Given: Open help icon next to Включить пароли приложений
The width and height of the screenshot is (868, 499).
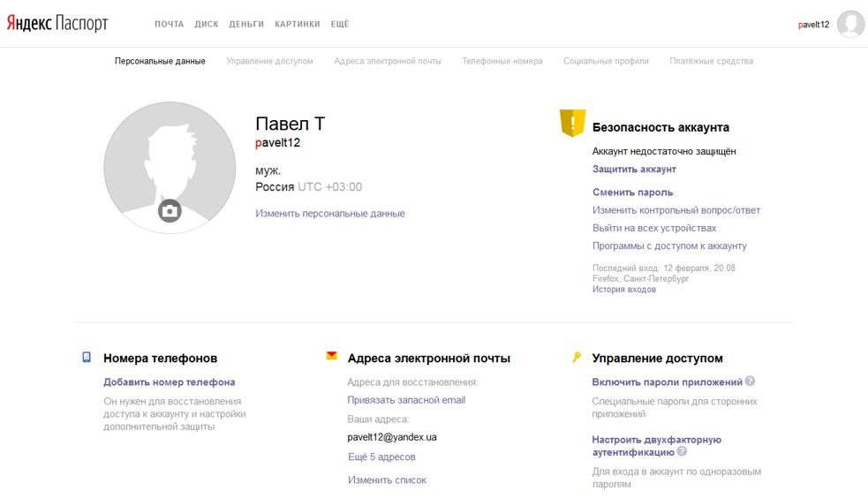Looking at the screenshot, I should (x=750, y=382).
